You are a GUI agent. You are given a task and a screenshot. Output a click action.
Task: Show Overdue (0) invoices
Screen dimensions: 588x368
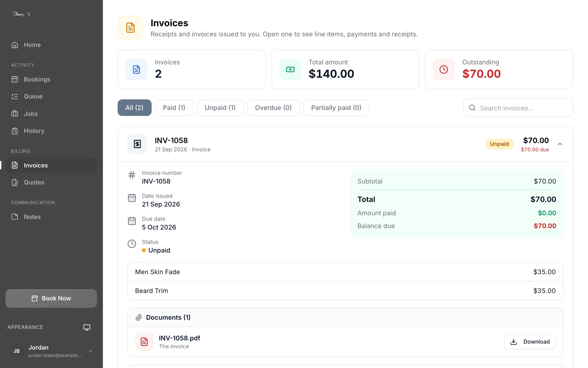coord(273,108)
